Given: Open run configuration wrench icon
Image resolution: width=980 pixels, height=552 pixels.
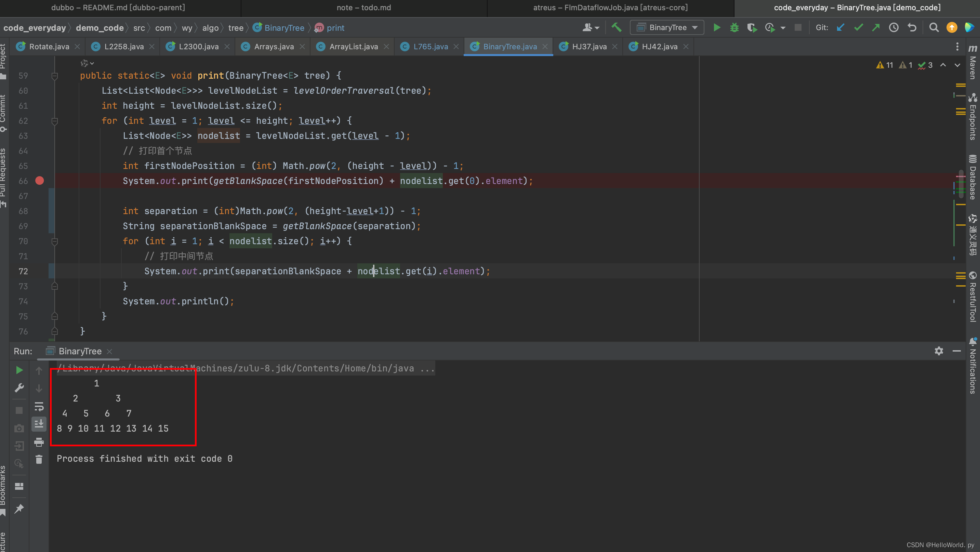Looking at the screenshot, I should pos(19,388).
